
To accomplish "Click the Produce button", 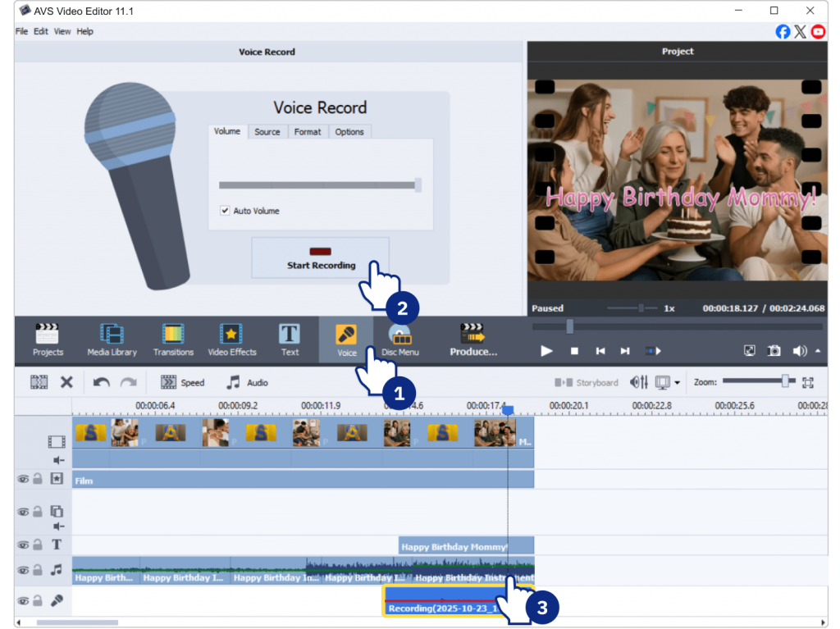I will [x=473, y=340].
